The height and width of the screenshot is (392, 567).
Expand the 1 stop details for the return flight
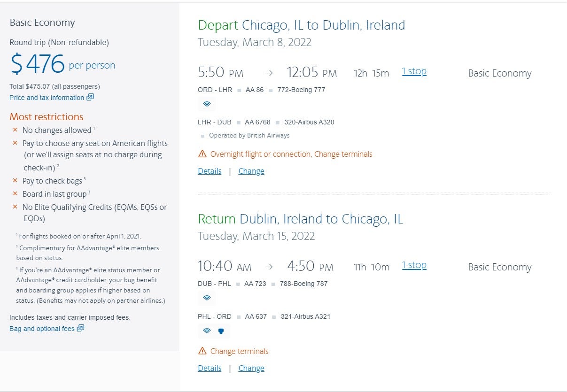tap(414, 265)
